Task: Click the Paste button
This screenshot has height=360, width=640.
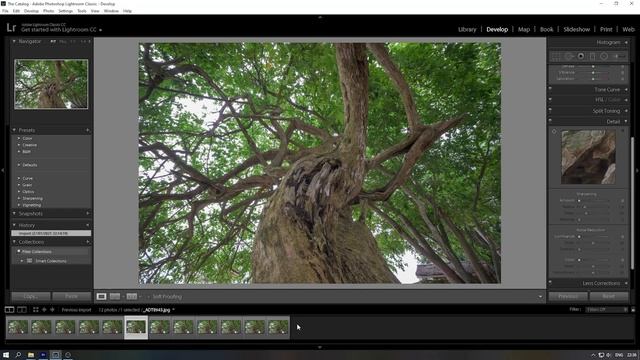Action: coord(71,296)
